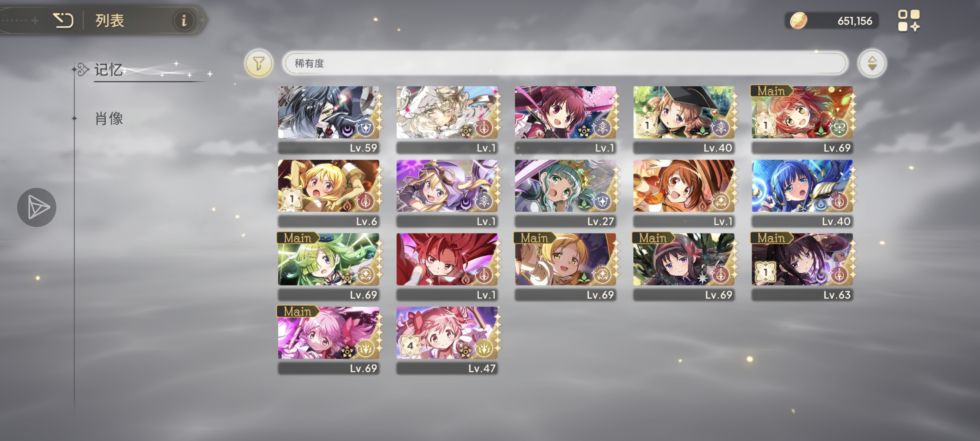Tap the round arrow button on left edge

coord(37,207)
